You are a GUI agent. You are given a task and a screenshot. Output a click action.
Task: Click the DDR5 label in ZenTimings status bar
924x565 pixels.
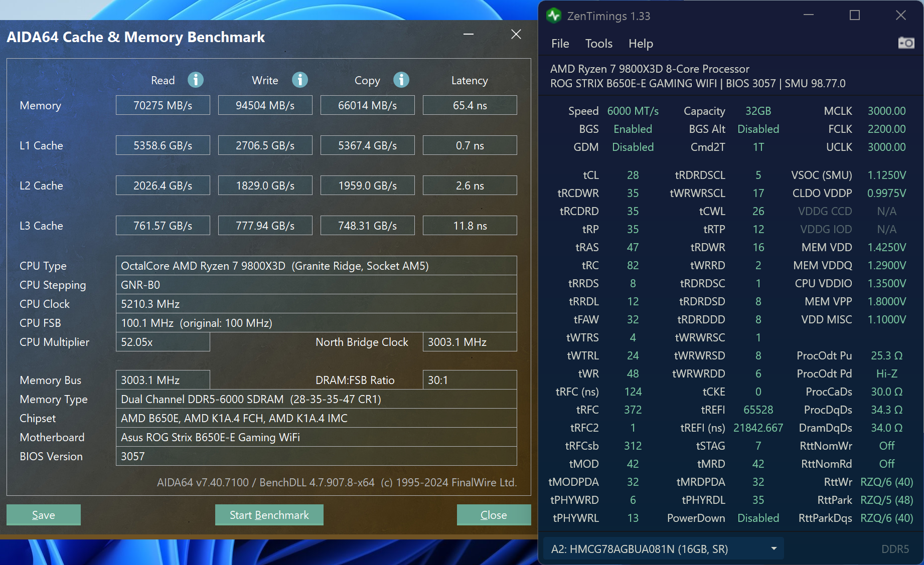[898, 548]
